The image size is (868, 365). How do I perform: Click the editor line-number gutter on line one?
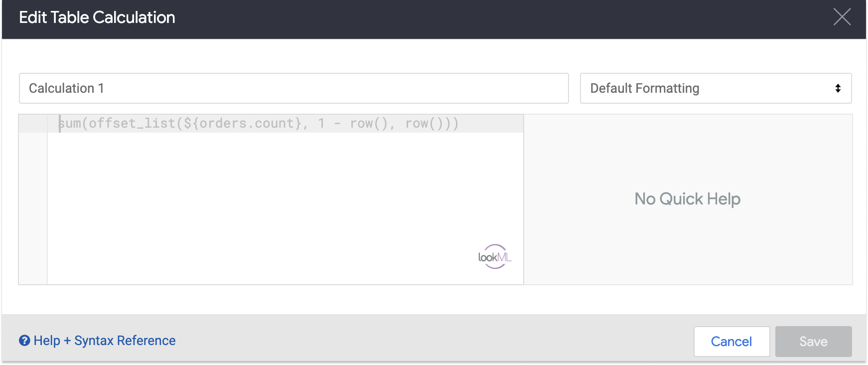pyautogui.click(x=33, y=123)
